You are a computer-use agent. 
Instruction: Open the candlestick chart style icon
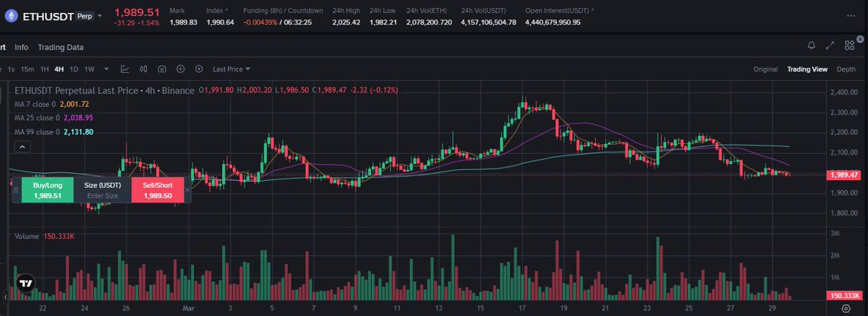point(143,69)
